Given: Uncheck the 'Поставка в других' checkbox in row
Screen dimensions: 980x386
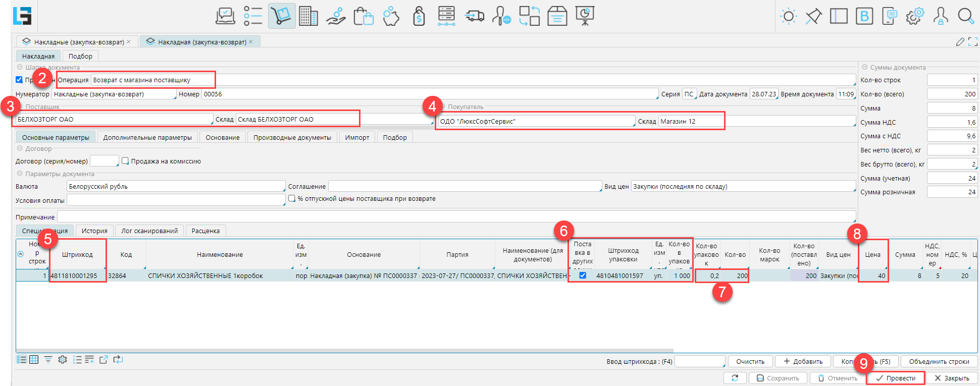Looking at the screenshot, I should 583,275.
